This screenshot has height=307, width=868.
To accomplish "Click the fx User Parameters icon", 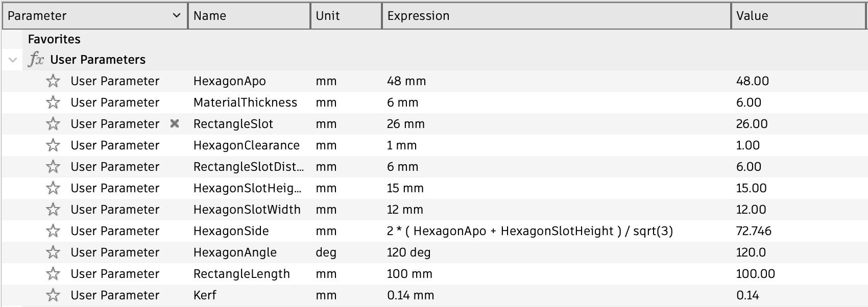I will tap(36, 60).
